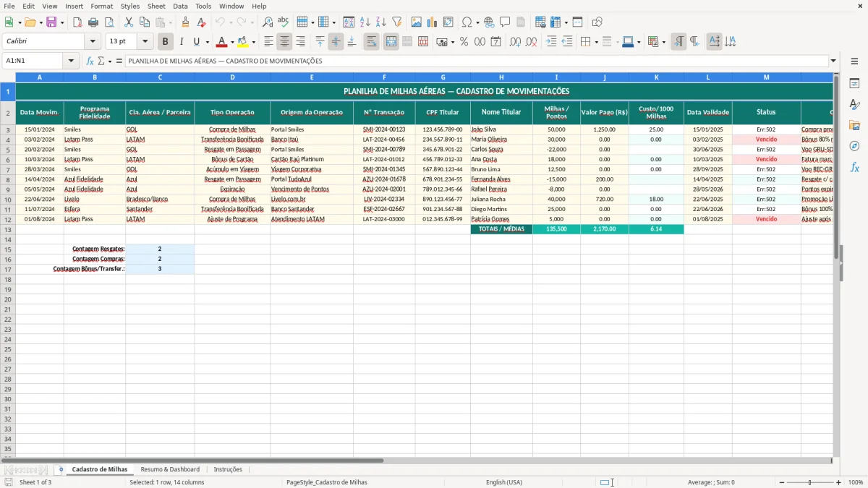Open the background color dropdown arrow
Screen dimensions: 868x488
tap(253, 42)
